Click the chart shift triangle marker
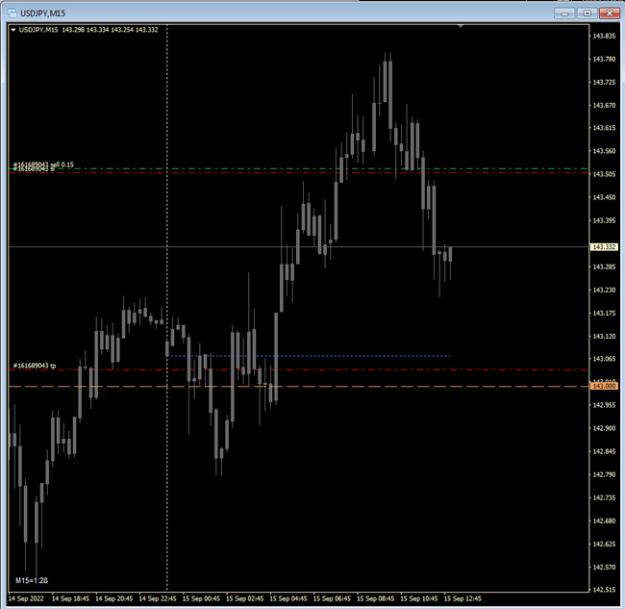This screenshot has height=609, width=625. tap(460, 26)
